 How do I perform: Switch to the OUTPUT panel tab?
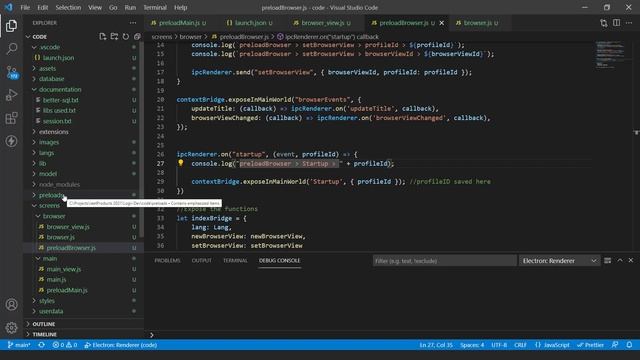point(202,260)
